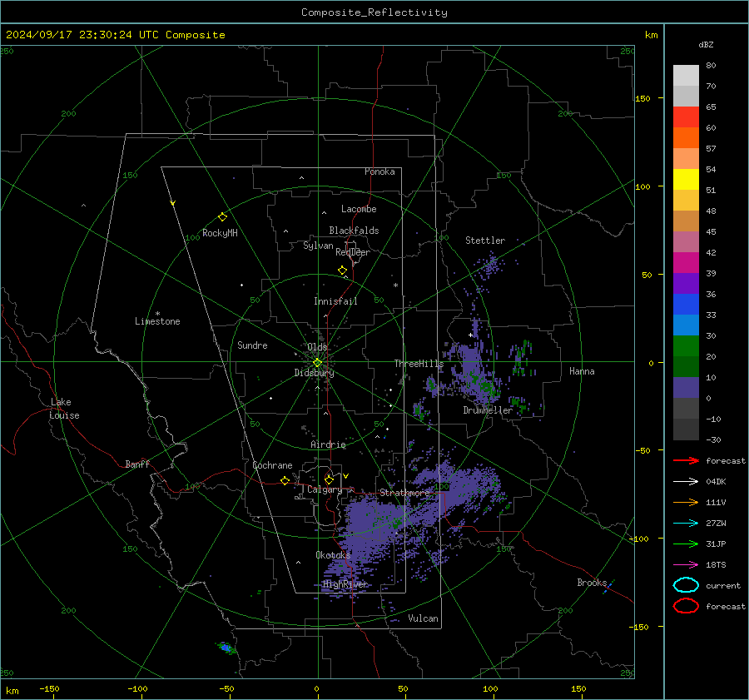749x700 pixels.
Task: Click the orange 111V arrow icon
Action: (x=686, y=502)
